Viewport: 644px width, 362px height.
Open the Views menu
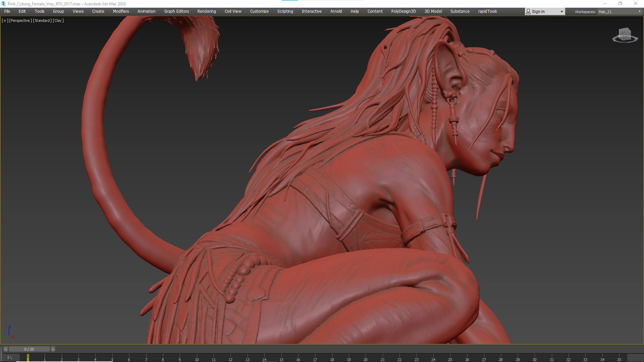pos(78,11)
